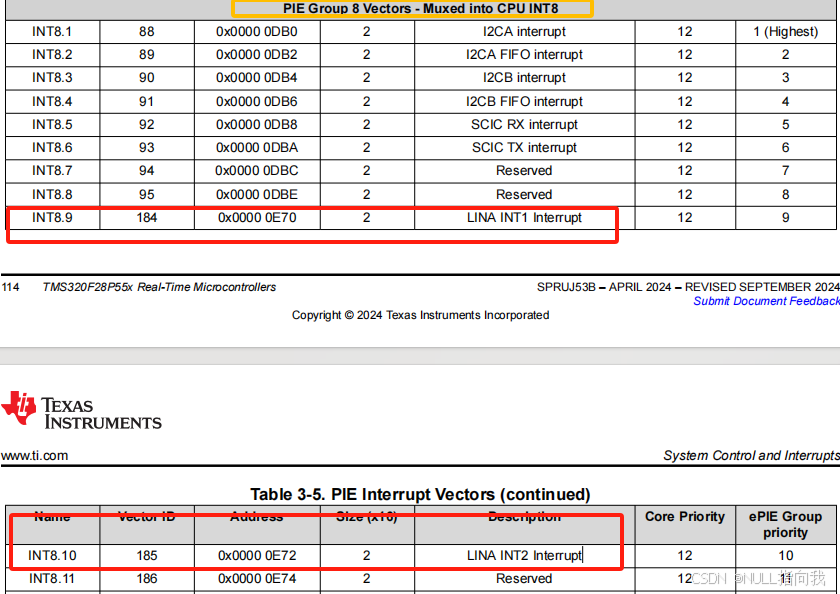Click vector ID 186
840x594 pixels.
[146, 578]
